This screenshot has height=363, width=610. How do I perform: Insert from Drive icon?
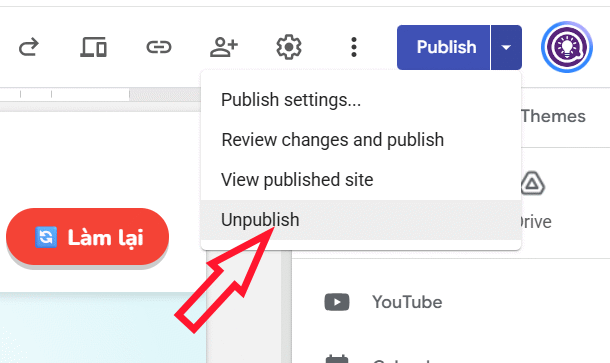point(533,183)
